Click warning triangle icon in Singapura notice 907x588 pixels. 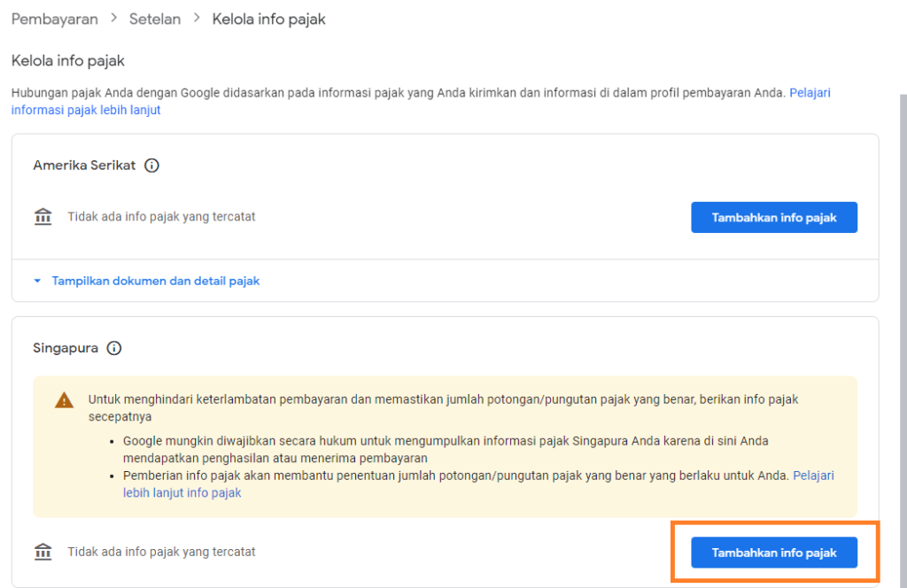click(x=64, y=400)
